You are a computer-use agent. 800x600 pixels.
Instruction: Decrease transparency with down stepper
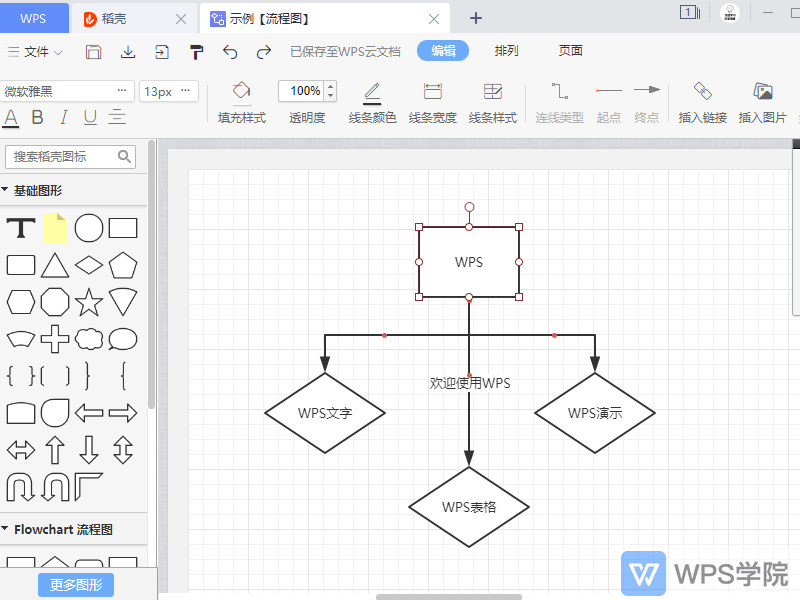pyautogui.click(x=331, y=96)
